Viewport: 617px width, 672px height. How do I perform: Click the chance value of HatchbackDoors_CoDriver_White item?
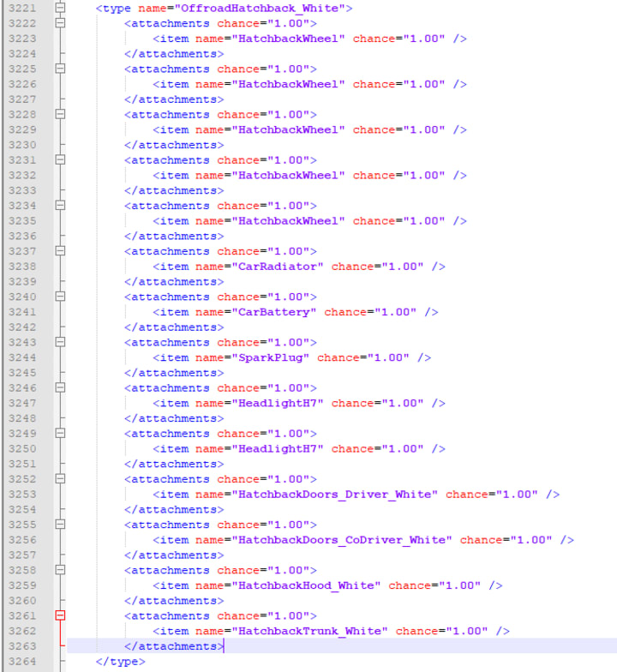coord(531,540)
